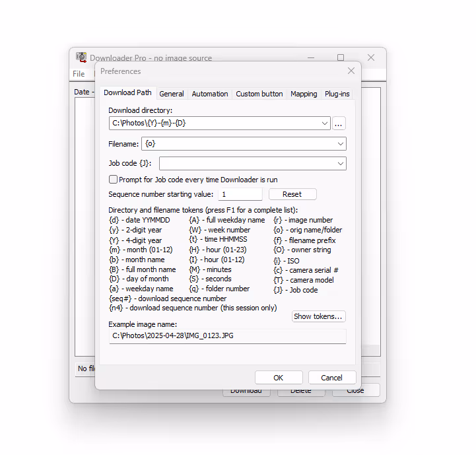Open the Plug-ins tab

tap(337, 94)
